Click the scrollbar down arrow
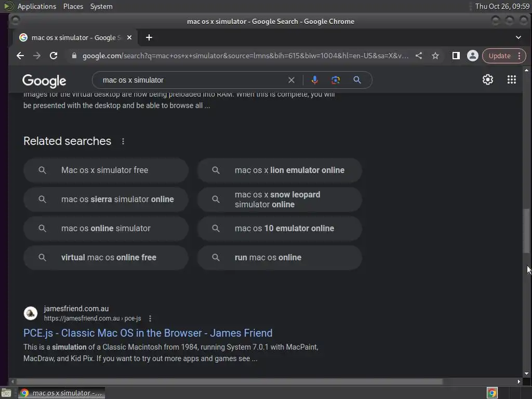 (526, 374)
